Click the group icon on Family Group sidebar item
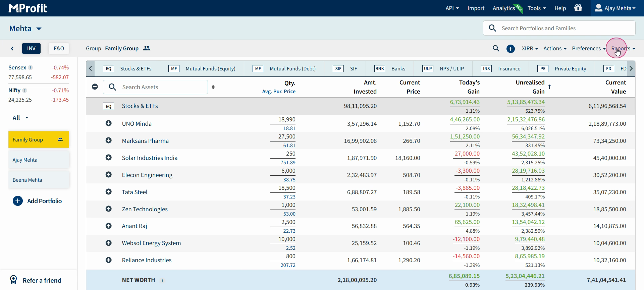Image resolution: width=644 pixels, height=290 pixels. (x=60, y=139)
